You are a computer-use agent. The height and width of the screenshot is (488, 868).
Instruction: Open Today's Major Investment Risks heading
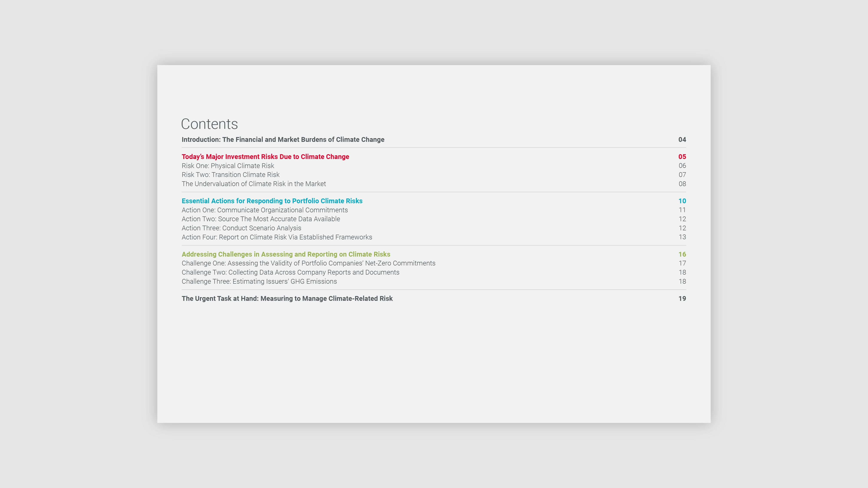click(x=265, y=157)
